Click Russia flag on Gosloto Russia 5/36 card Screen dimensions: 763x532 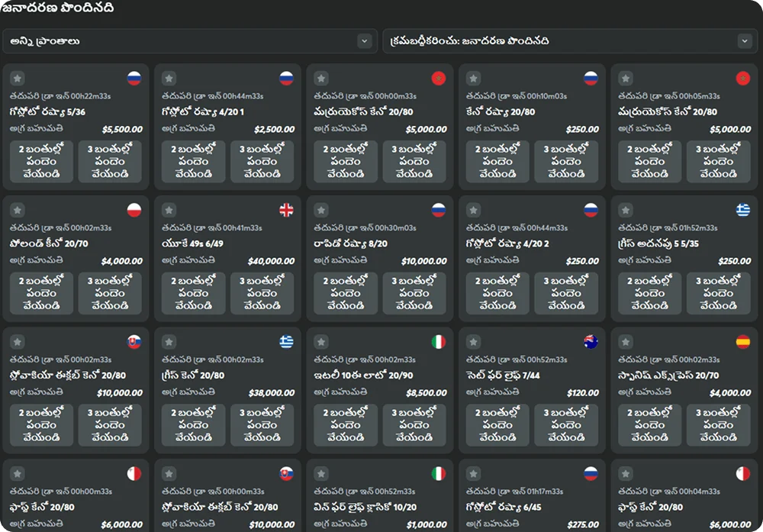point(134,79)
